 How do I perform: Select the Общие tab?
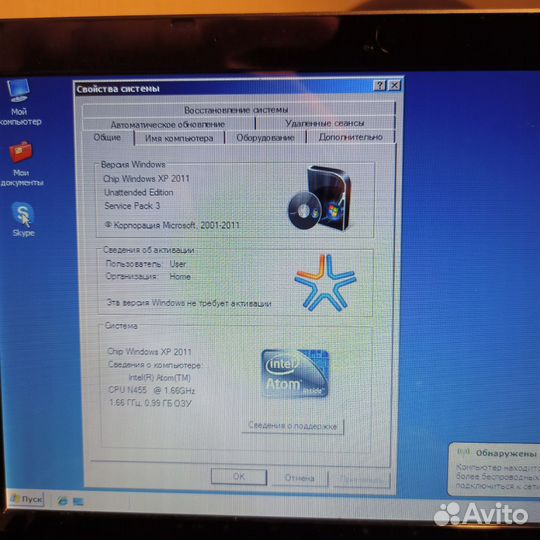(107, 137)
